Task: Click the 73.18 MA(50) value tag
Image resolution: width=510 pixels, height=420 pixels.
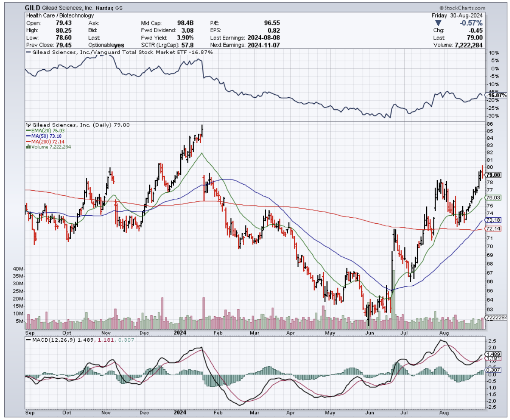Action: pos(492,220)
